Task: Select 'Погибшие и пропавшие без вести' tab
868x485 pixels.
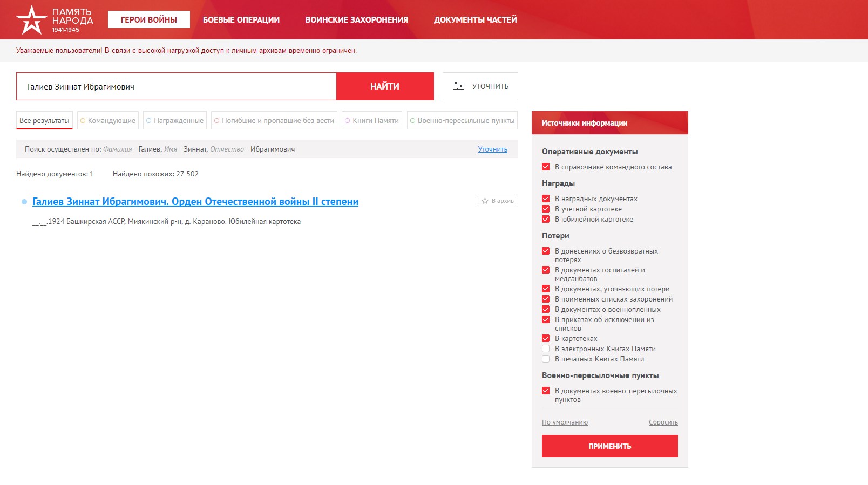Action: tap(274, 120)
